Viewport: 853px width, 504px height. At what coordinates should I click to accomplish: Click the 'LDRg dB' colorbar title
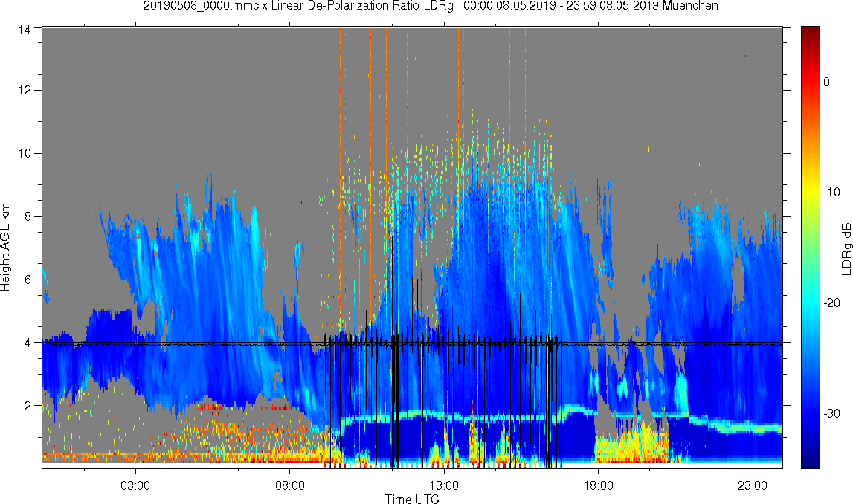point(846,248)
